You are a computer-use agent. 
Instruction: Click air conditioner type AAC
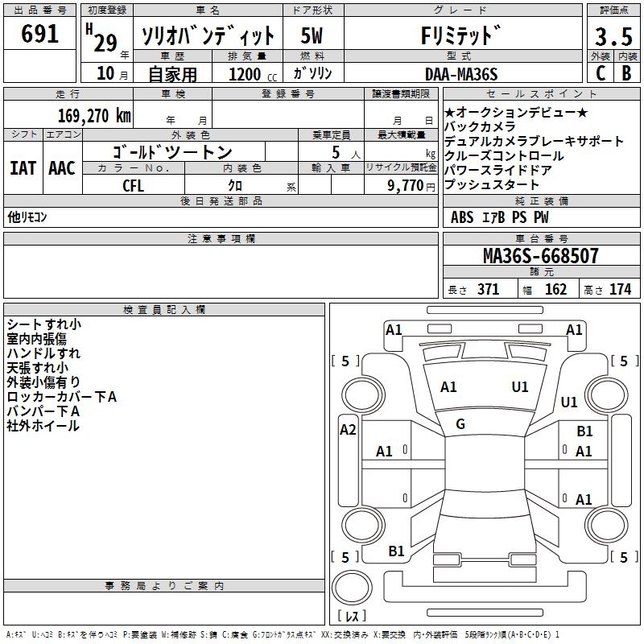[x=62, y=168]
